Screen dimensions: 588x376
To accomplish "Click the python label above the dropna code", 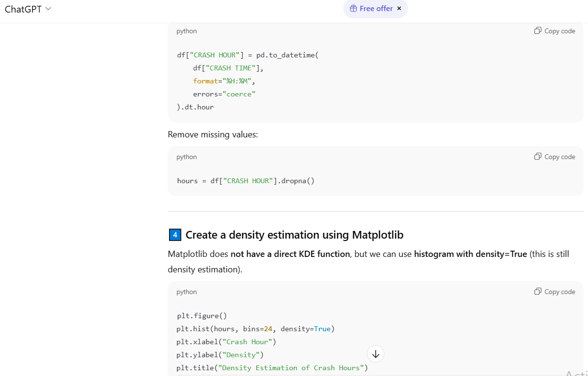I will point(186,157).
